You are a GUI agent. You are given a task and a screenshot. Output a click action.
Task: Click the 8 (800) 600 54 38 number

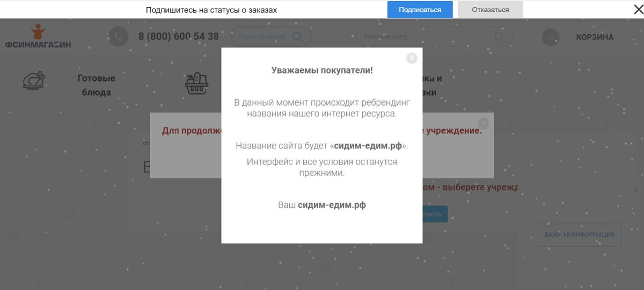[179, 36]
